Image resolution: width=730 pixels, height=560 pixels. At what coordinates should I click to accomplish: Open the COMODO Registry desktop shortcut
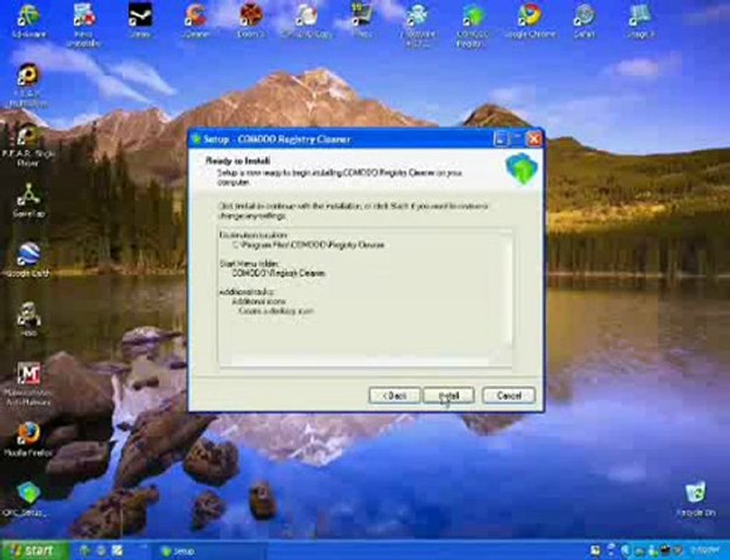[x=473, y=26]
